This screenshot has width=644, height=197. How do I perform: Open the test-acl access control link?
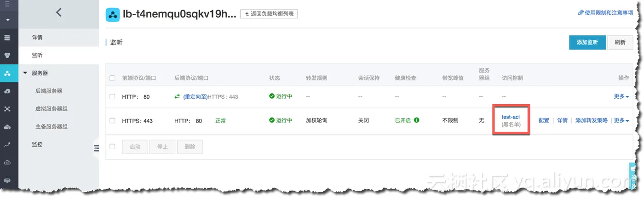(511, 117)
